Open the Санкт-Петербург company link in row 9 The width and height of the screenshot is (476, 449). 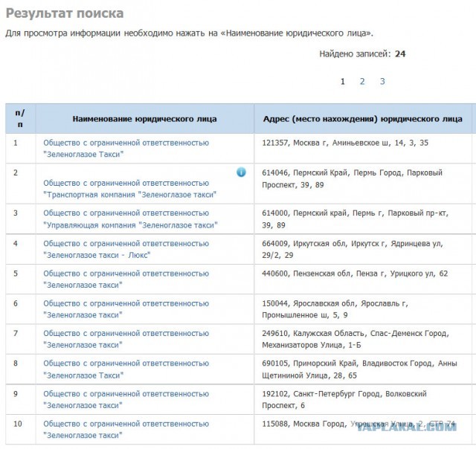(126, 399)
